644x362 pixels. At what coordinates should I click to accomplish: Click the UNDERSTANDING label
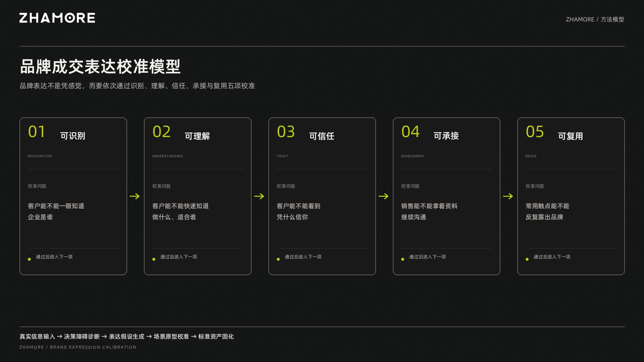167,156
